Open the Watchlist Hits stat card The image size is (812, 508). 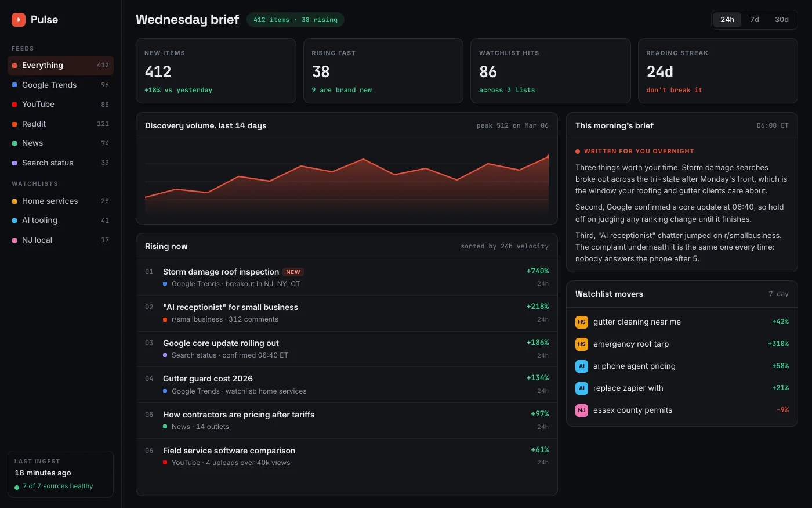(550, 71)
